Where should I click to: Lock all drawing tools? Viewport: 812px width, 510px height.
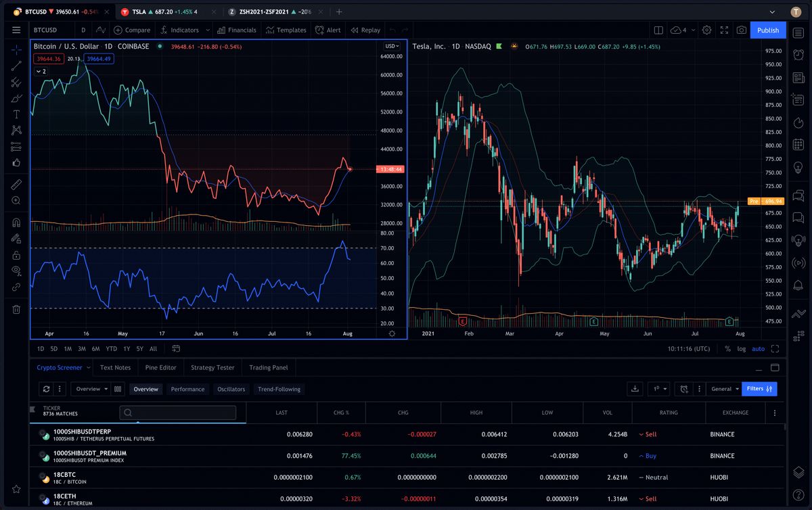pos(16,254)
